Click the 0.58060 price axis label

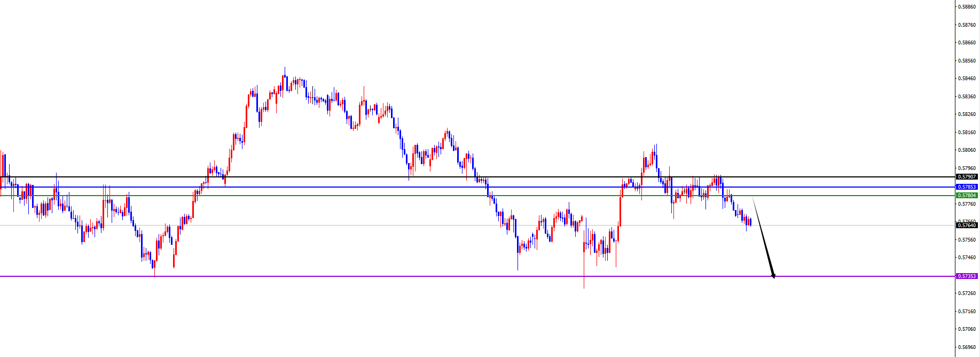pyautogui.click(x=967, y=150)
